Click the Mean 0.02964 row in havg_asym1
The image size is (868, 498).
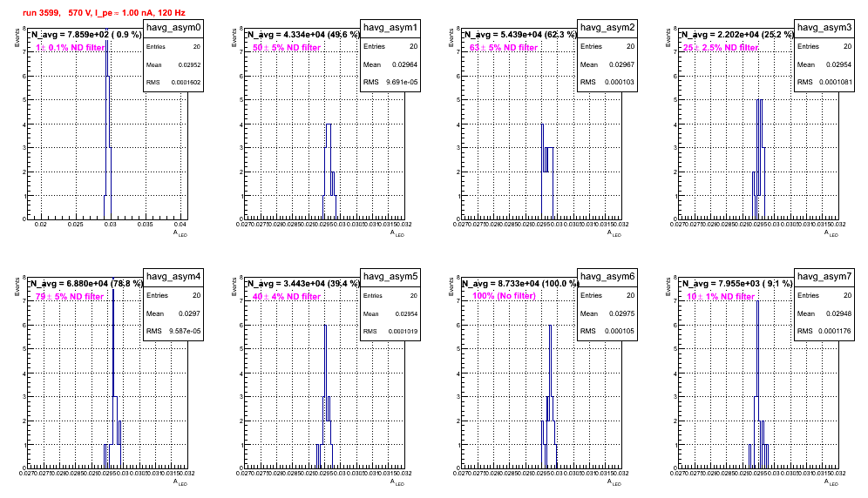pyautogui.click(x=390, y=64)
